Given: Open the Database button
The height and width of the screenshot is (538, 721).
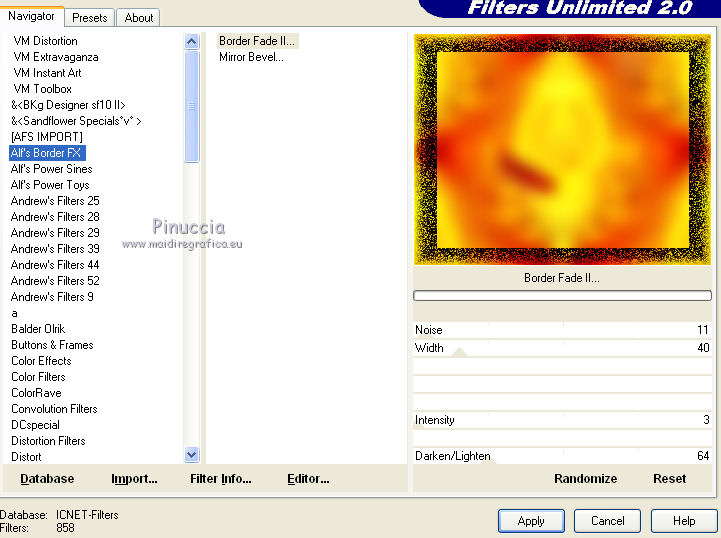Looking at the screenshot, I should [x=47, y=479].
